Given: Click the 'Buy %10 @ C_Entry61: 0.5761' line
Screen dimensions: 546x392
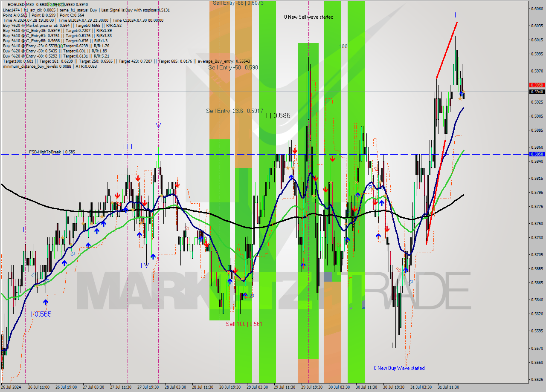Looking at the screenshot, I should pos(57,35).
